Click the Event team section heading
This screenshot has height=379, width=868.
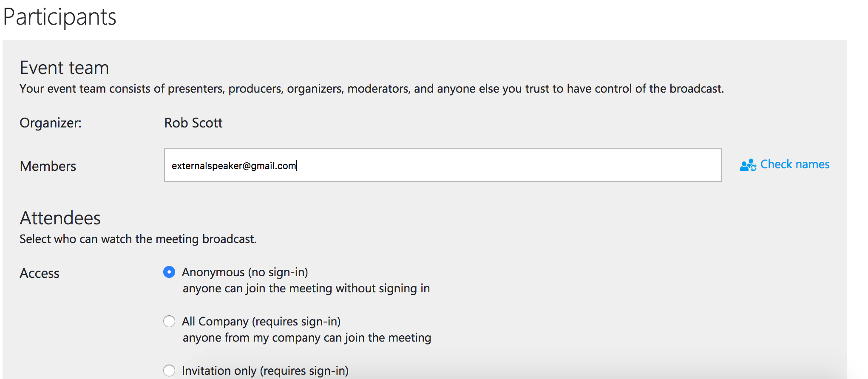[64, 68]
